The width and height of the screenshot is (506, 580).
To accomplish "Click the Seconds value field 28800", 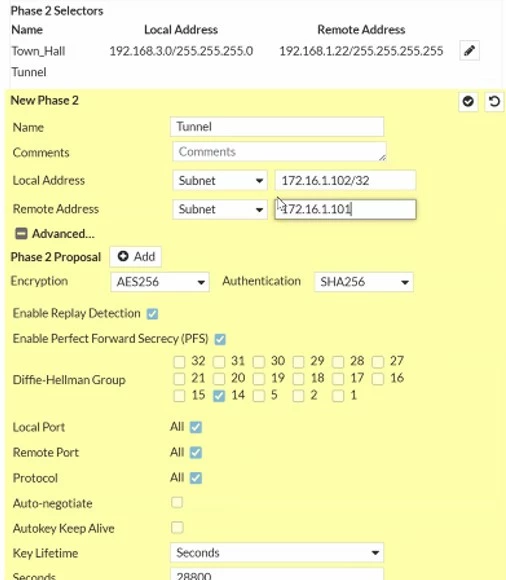I will (277, 574).
